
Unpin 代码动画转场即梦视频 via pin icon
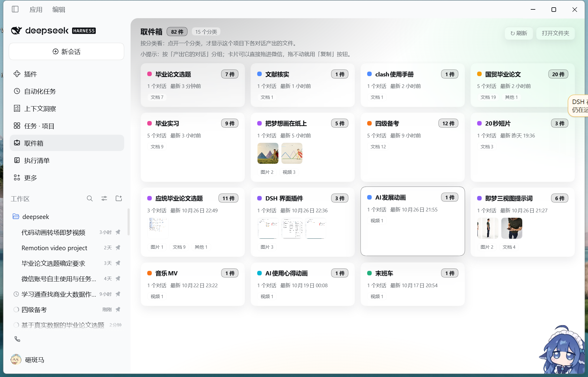[118, 232]
